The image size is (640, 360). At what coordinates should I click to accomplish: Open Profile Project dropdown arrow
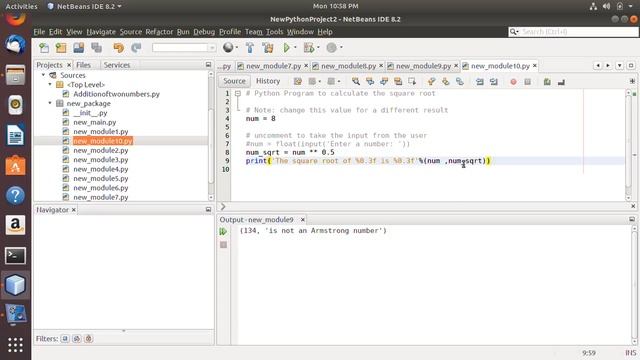(341, 47)
